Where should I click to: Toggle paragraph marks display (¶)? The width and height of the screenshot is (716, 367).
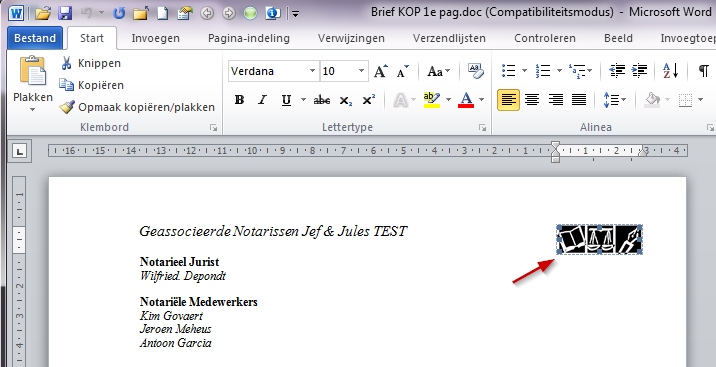(704, 71)
